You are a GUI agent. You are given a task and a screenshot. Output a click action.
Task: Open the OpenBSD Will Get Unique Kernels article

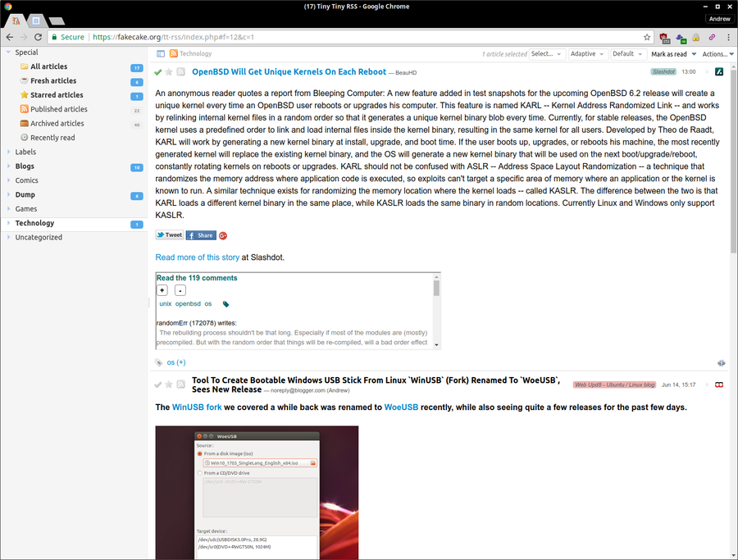point(289,71)
